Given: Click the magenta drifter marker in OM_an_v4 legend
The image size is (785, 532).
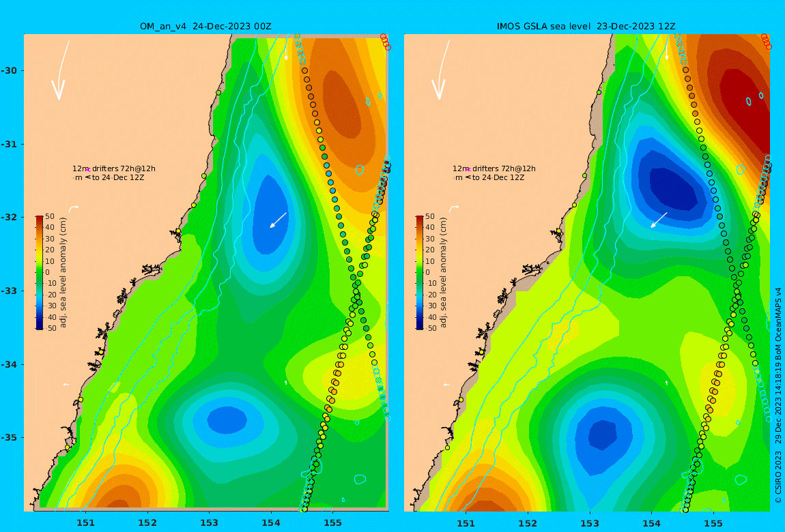Looking at the screenshot, I should click(x=87, y=170).
